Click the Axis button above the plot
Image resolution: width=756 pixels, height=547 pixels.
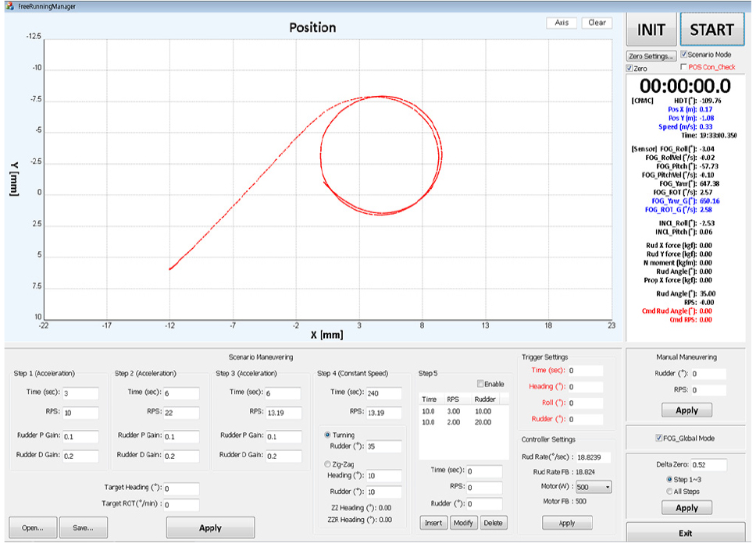click(x=562, y=23)
